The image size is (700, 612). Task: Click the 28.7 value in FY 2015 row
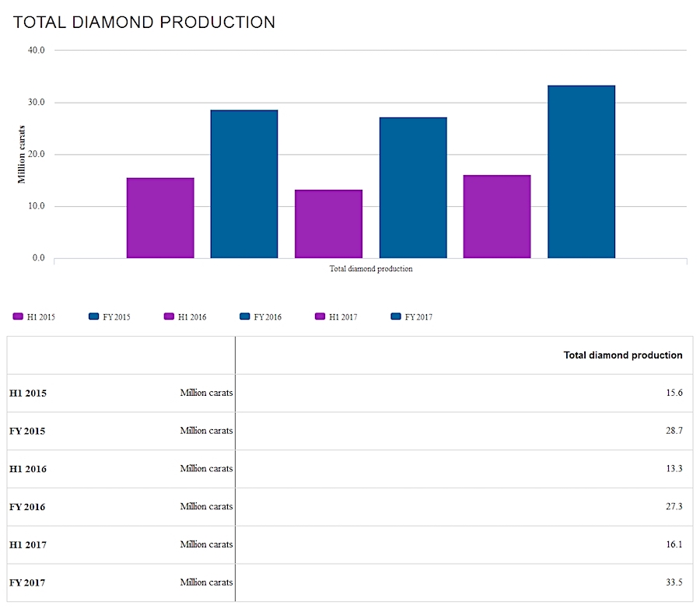tap(674, 431)
